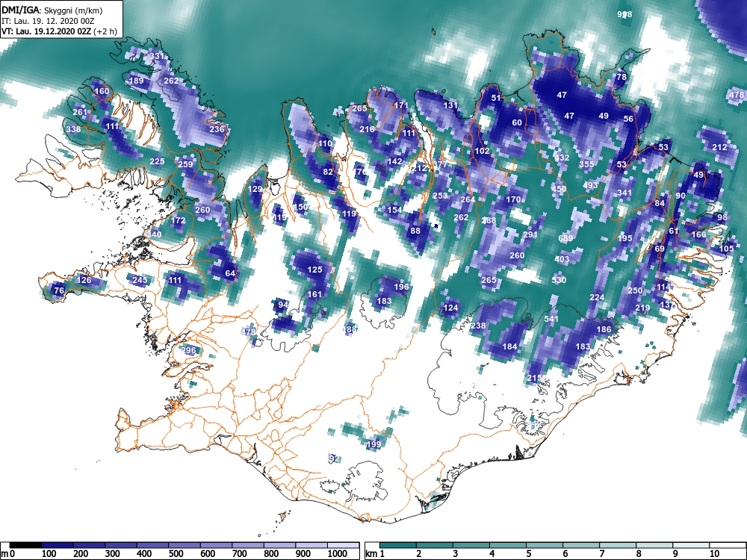Image resolution: width=747 pixels, height=560 pixels.
Task: Select the map value 125
Action: pos(314,270)
